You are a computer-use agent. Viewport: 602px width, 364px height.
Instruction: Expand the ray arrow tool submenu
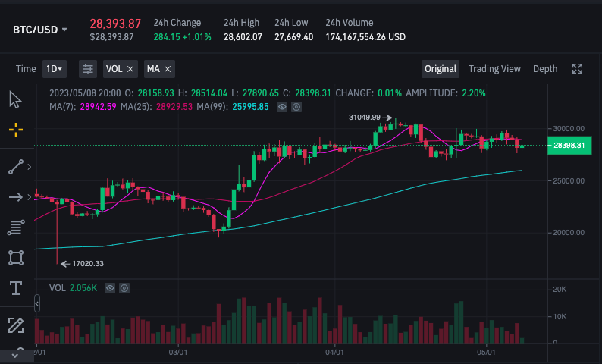pyautogui.click(x=29, y=198)
